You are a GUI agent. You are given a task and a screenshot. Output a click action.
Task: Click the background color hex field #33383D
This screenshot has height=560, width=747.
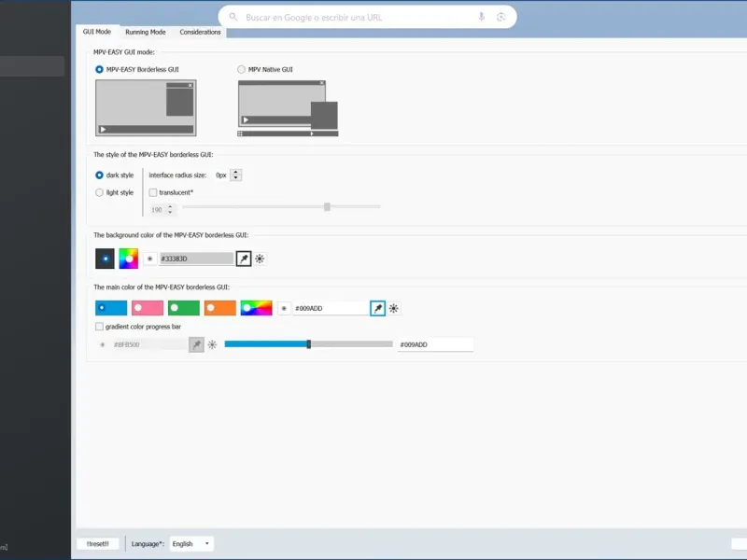(196, 259)
